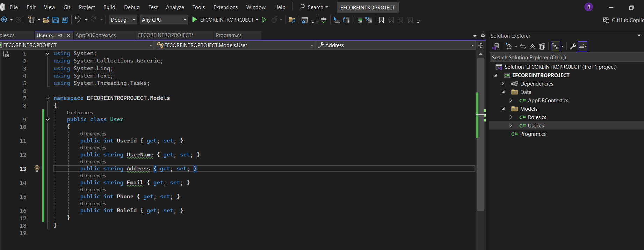Toggle Show All Files in Solution Explorer
This screenshot has width=644, height=250.
point(542,46)
